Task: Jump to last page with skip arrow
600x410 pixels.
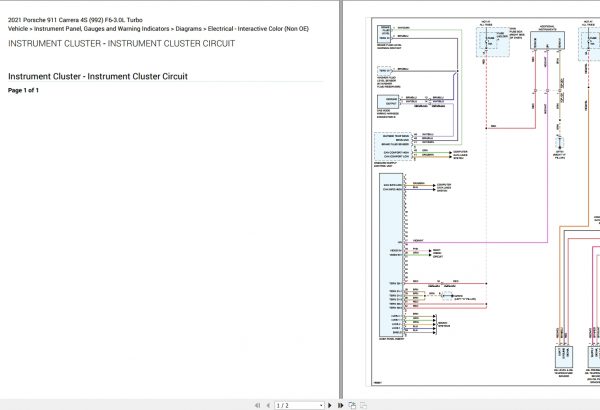Action: pos(341,404)
